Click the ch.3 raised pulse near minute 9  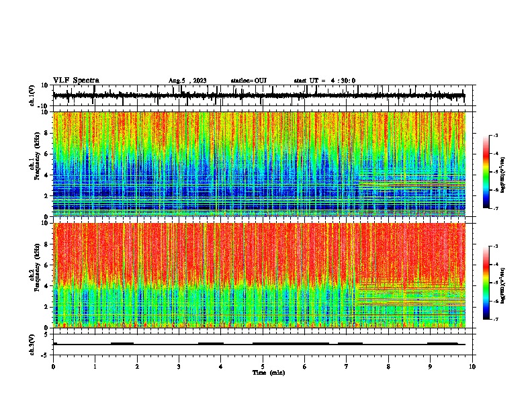coord(443,344)
